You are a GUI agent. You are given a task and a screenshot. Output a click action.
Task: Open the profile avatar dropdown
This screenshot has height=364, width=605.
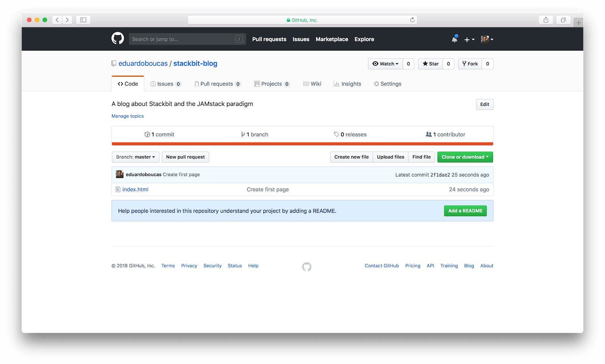point(487,39)
